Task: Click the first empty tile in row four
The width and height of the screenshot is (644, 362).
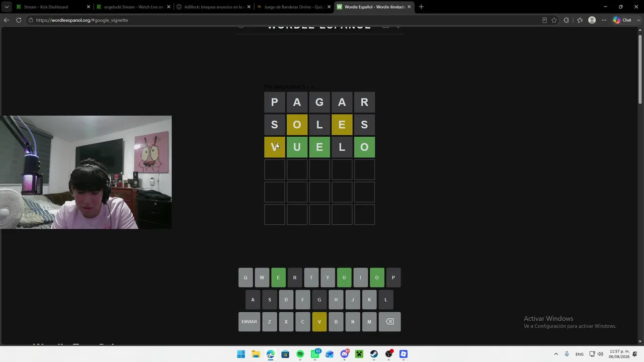Action: pos(275,169)
